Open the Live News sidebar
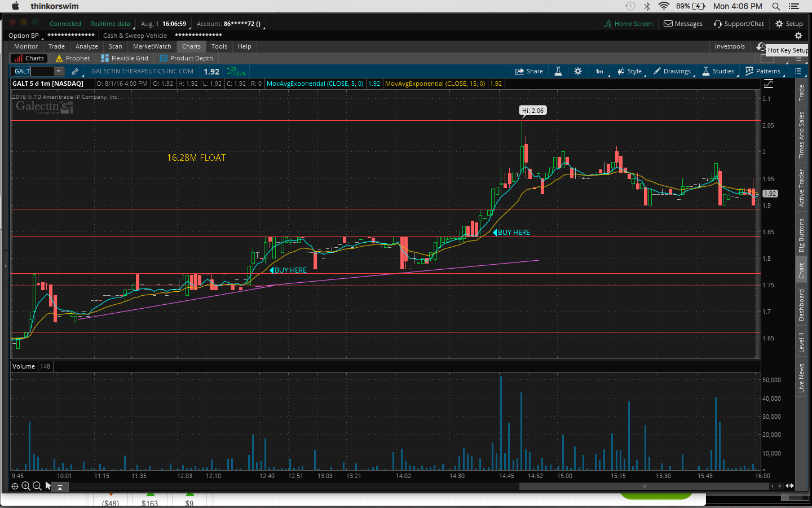This screenshot has height=508, width=812. click(801, 378)
